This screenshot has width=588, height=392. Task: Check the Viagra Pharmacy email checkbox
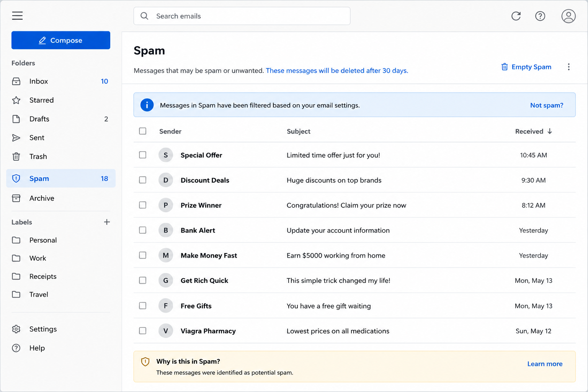coord(143,331)
